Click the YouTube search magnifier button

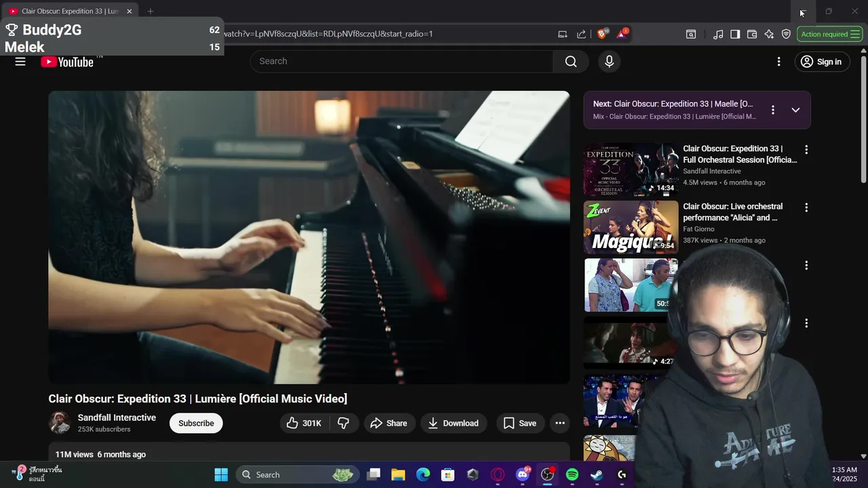(x=571, y=62)
